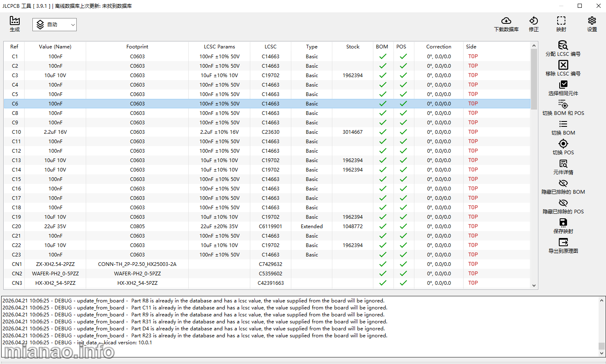The width and height of the screenshot is (606, 364).
Task: Toggle BOM checkmark for C1 row
Action: 382,57
